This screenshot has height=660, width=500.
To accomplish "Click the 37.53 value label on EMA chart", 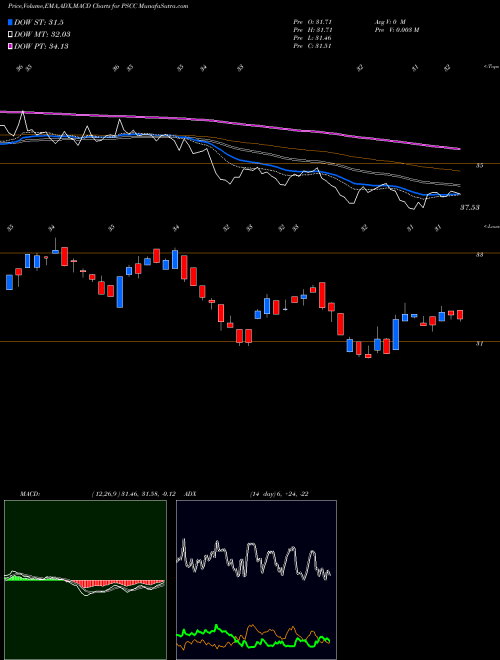I will click(469, 208).
